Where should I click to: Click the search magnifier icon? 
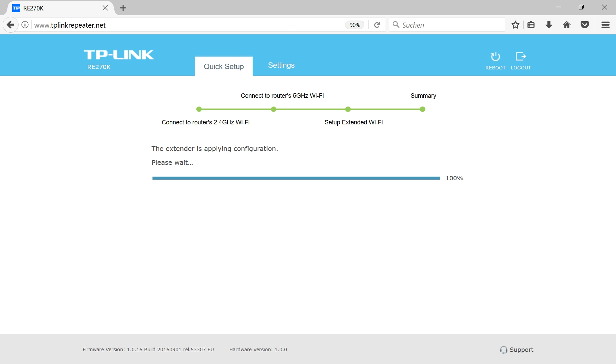[396, 25]
